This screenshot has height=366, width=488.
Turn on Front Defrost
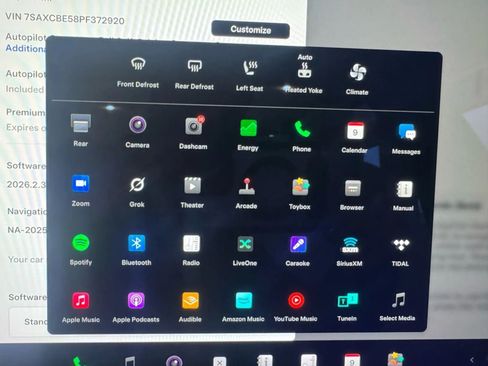pyautogui.click(x=138, y=72)
